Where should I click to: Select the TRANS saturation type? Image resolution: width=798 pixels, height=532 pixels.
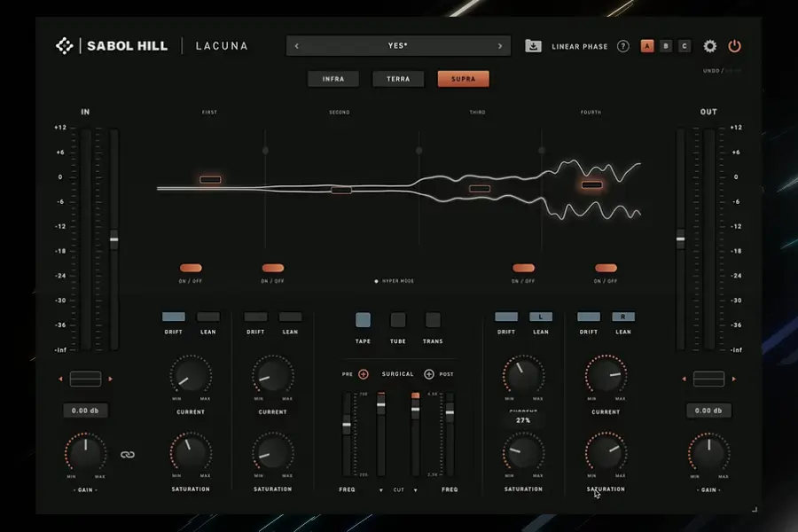pyautogui.click(x=433, y=320)
